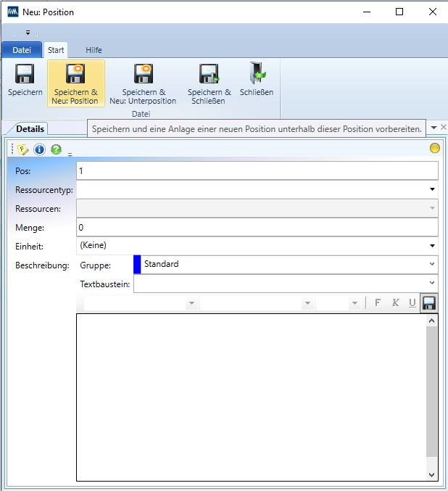Toggle bold (F) text formatting
The height and width of the screenshot is (491, 448).
pos(378,303)
